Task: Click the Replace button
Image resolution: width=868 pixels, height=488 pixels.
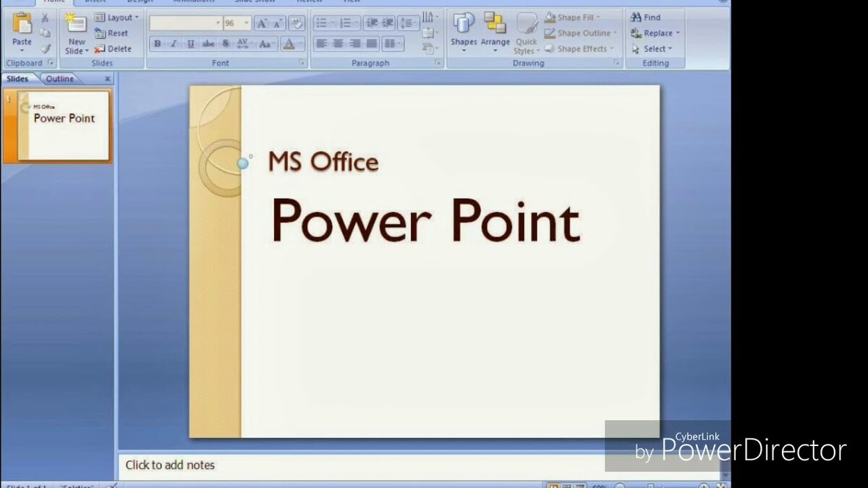Action: (655, 33)
